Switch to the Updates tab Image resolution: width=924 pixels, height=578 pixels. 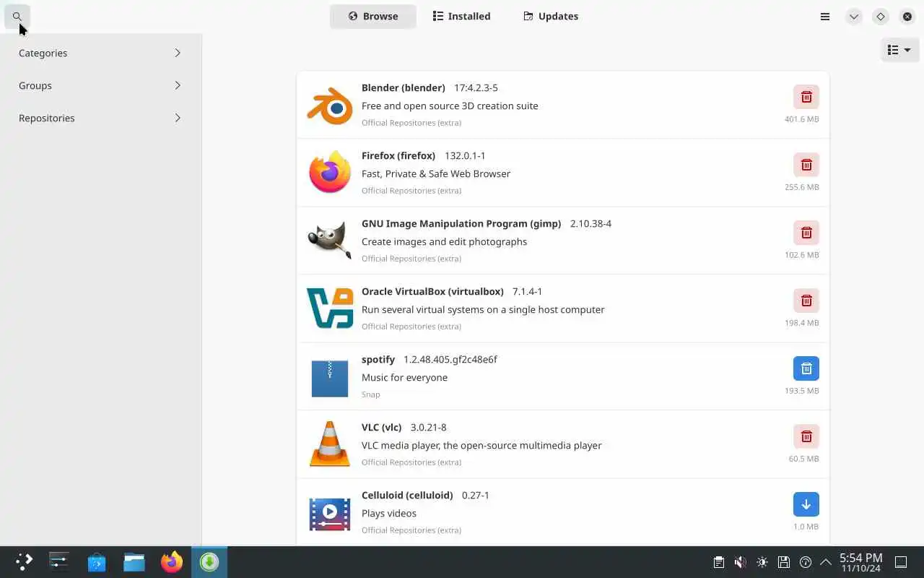[551, 16]
